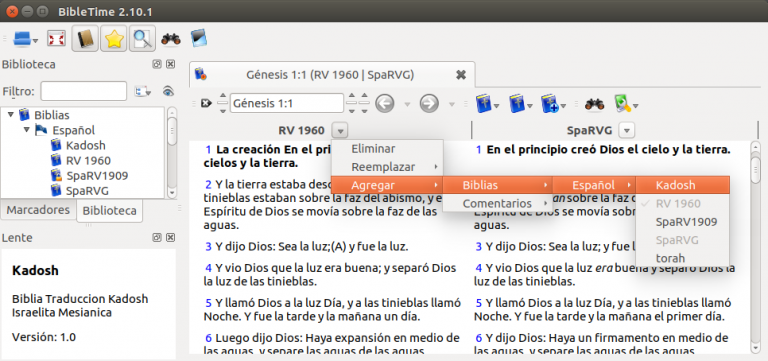Choose Eliminar from the context menu
The width and height of the screenshot is (768, 361).
[x=387, y=148]
